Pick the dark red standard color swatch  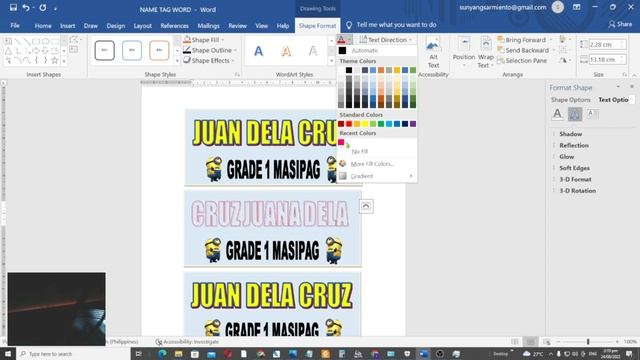point(341,124)
